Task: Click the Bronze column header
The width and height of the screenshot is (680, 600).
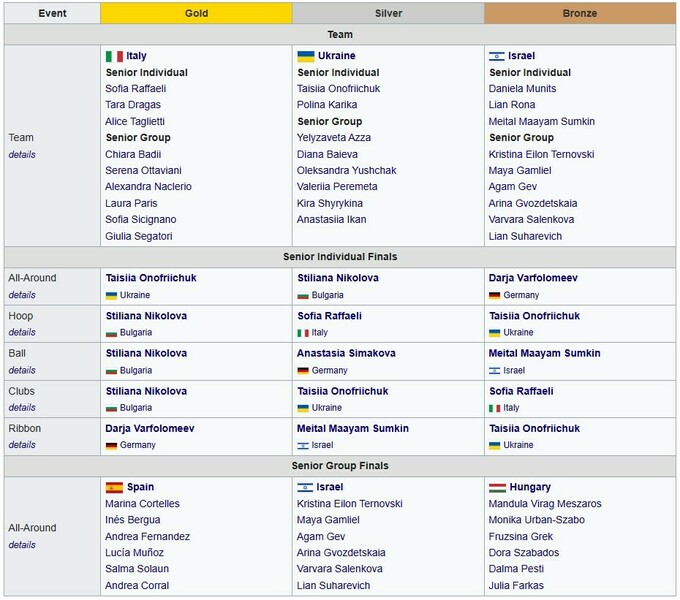Action: point(579,13)
